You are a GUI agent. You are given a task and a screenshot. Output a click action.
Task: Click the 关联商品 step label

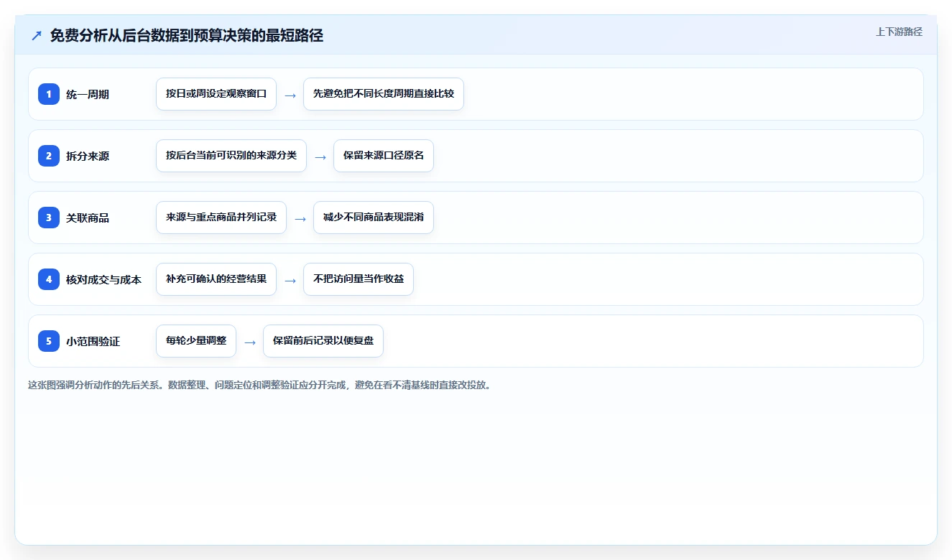pos(88,218)
